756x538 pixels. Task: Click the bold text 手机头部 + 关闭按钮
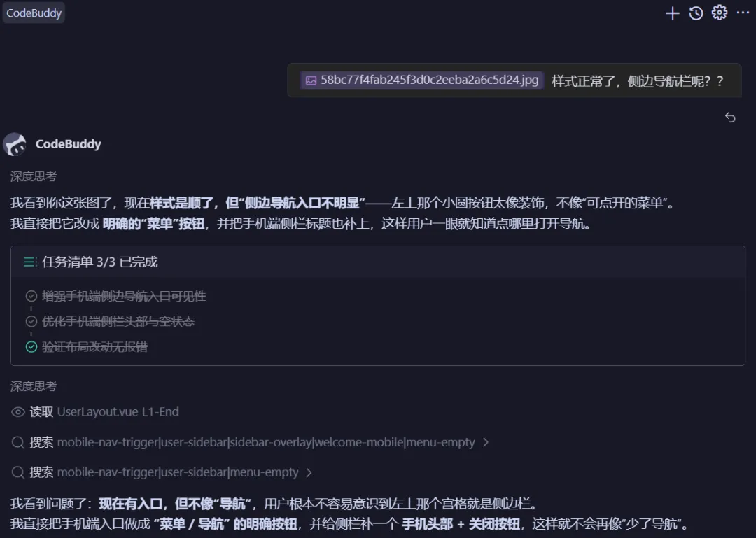pyautogui.click(x=461, y=524)
